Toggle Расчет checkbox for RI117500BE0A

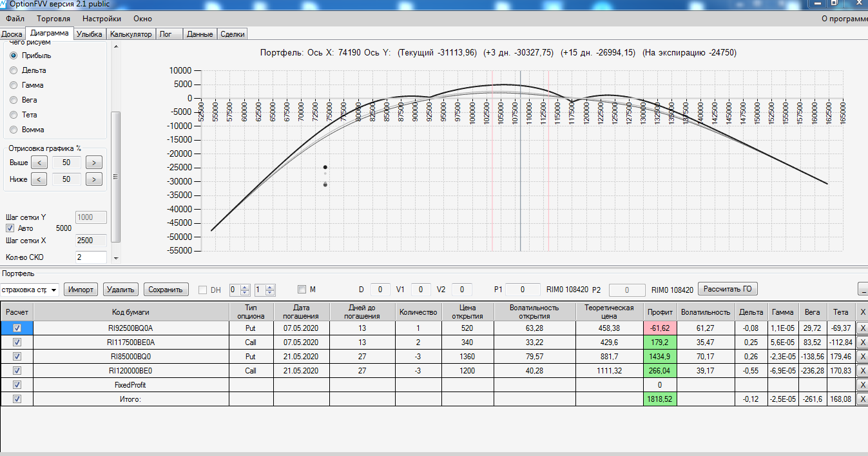coord(17,342)
